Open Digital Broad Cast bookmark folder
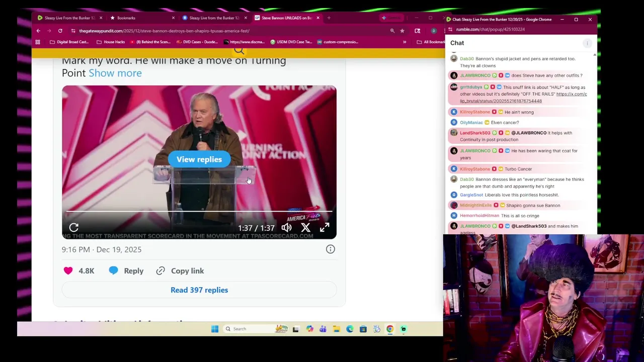Screen dimensions: 644x362 point(69,42)
